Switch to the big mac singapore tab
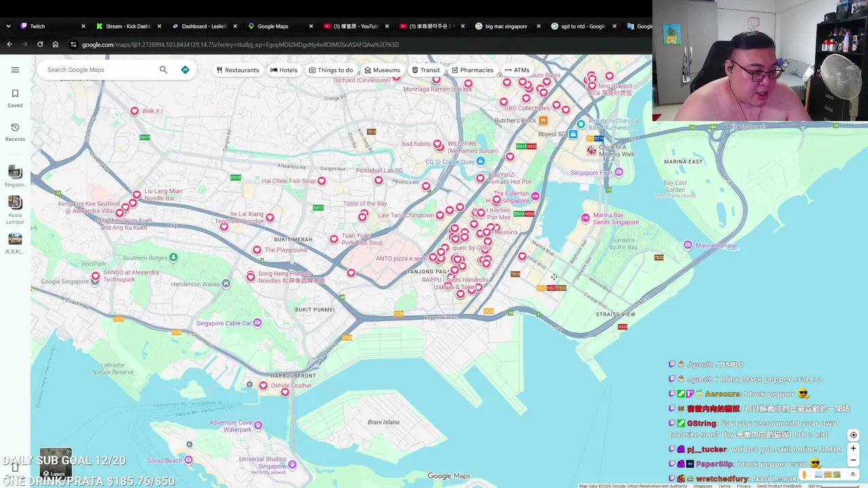This screenshot has height=488, width=868. tap(506, 26)
